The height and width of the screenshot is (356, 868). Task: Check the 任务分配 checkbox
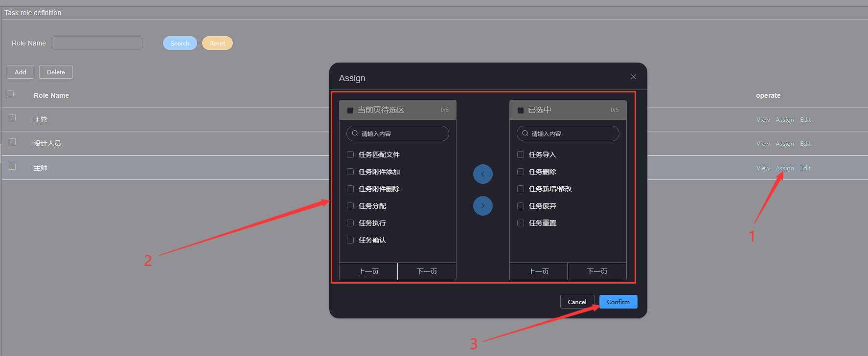350,206
